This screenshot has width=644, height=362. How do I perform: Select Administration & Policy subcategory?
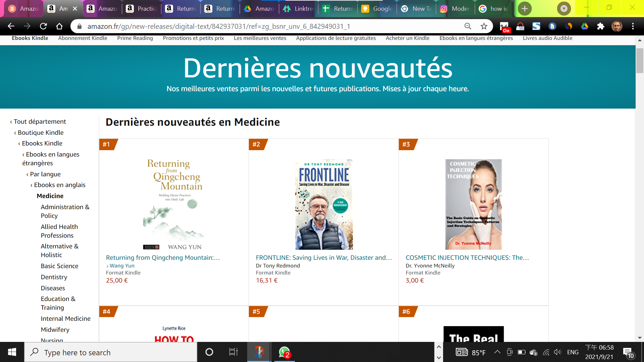coord(65,211)
